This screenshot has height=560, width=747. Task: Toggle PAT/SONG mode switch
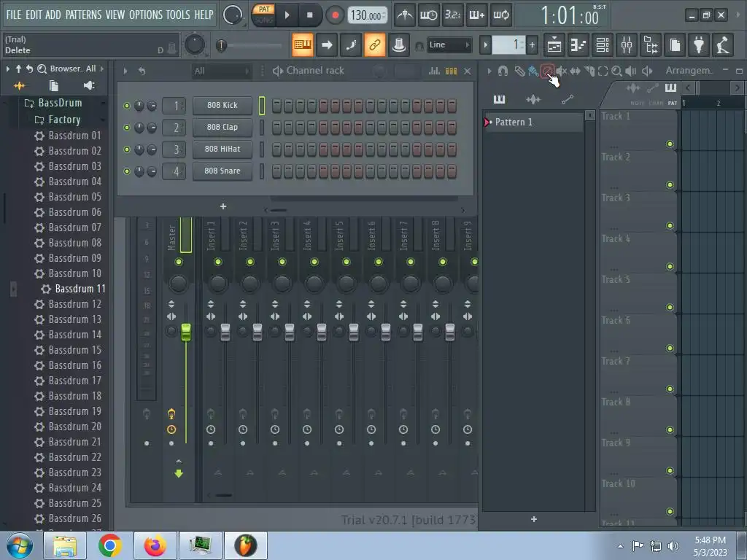(264, 15)
